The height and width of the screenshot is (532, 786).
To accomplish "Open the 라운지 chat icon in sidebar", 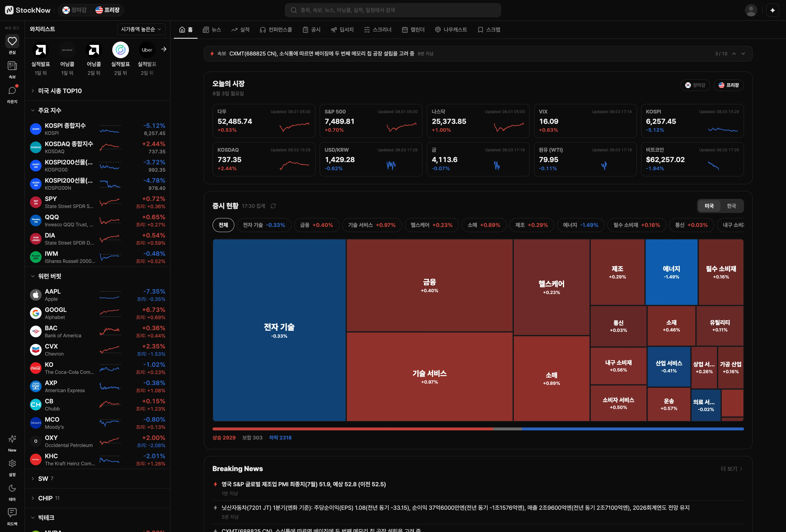I will click(12, 91).
